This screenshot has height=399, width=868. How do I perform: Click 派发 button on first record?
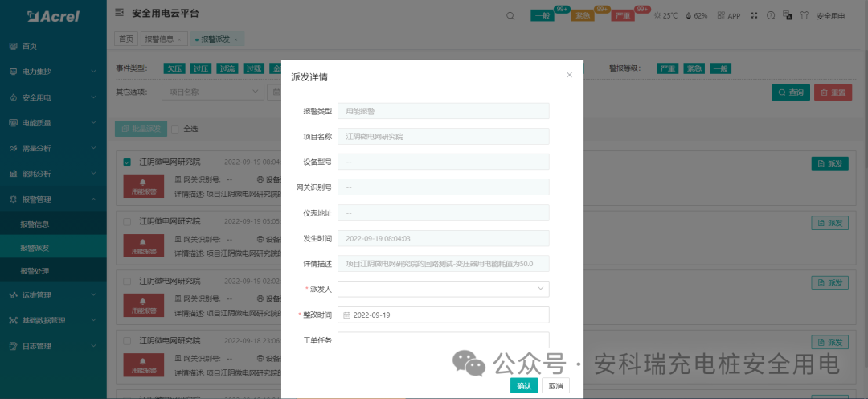[829, 163]
